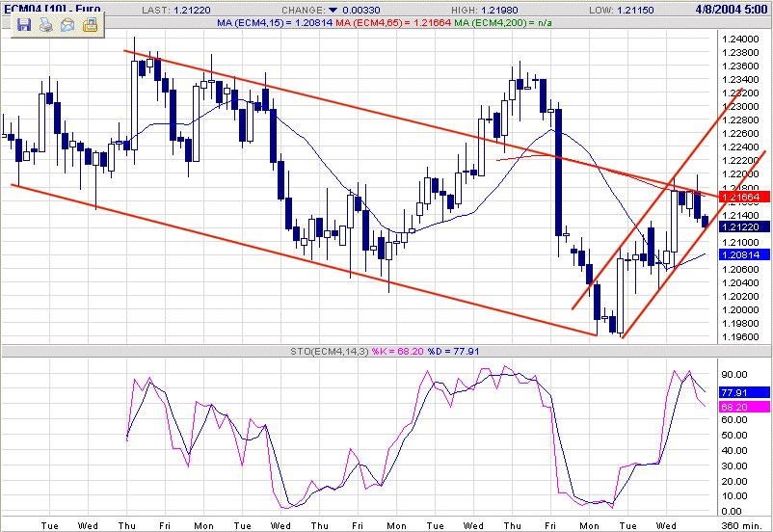Image resolution: width=773 pixels, height=532 pixels.
Task: Click the MA (ECM4,15) = 1.20814 legend
Action: 275,23
